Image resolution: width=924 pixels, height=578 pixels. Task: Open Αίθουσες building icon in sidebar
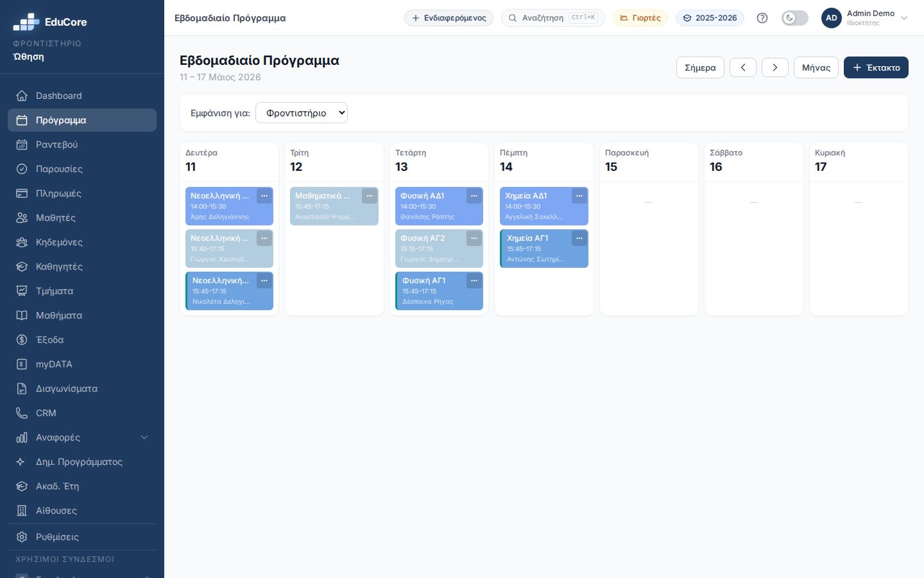click(22, 511)
